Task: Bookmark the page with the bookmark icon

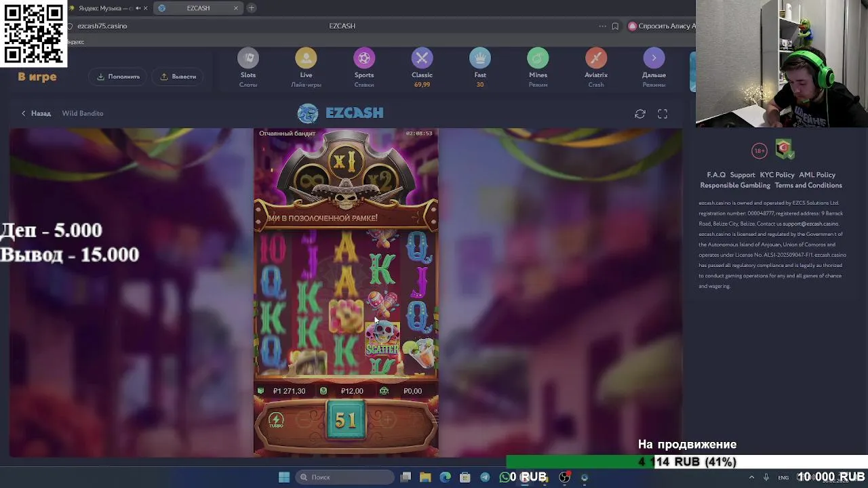Action: click(x=615, y=26)
